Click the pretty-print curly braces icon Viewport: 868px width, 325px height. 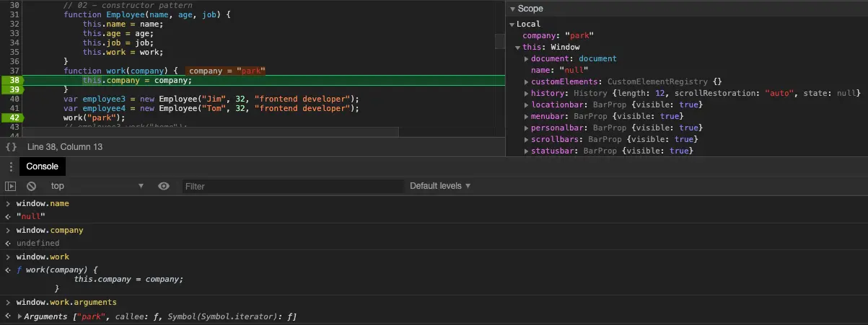point(11,146)
